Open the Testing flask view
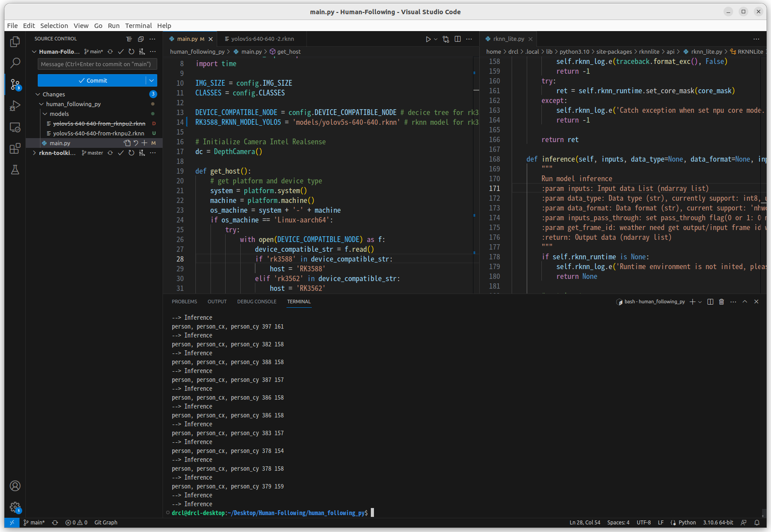 pyautogui.click(x=15, y=170)
